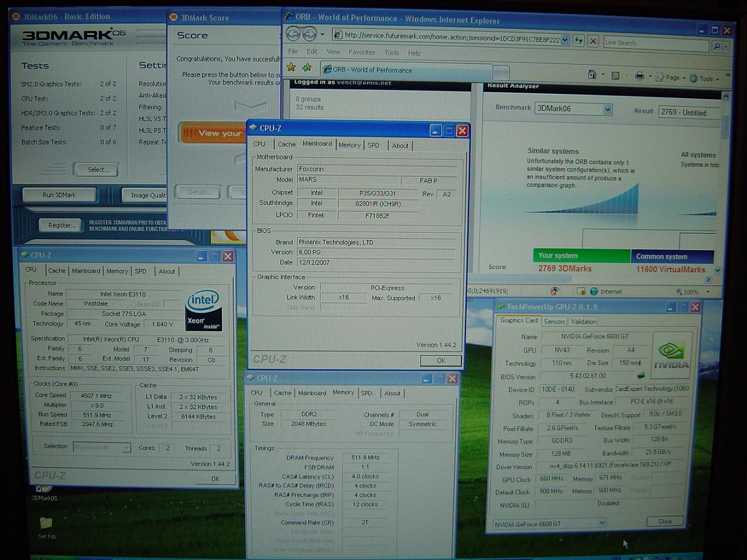
Task: Click the IE page vertical scrollbar up arrow
Action: (x=725, y=96)
